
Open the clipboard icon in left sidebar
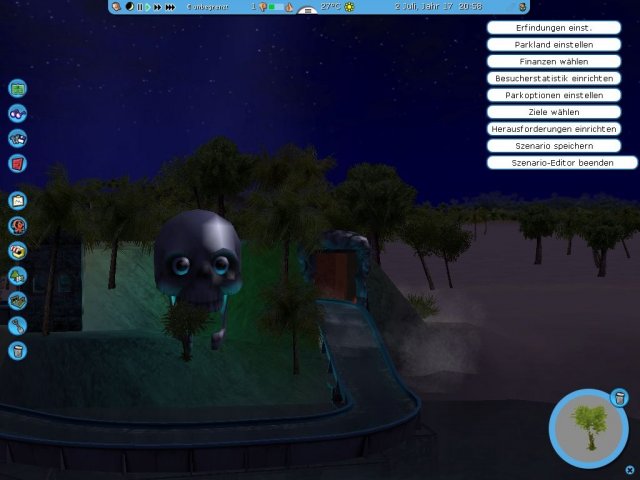17,201
